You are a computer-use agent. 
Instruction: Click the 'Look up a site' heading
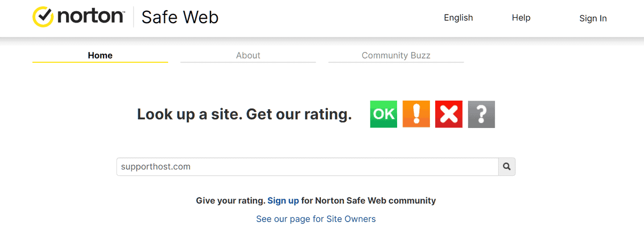coord(244,114)
